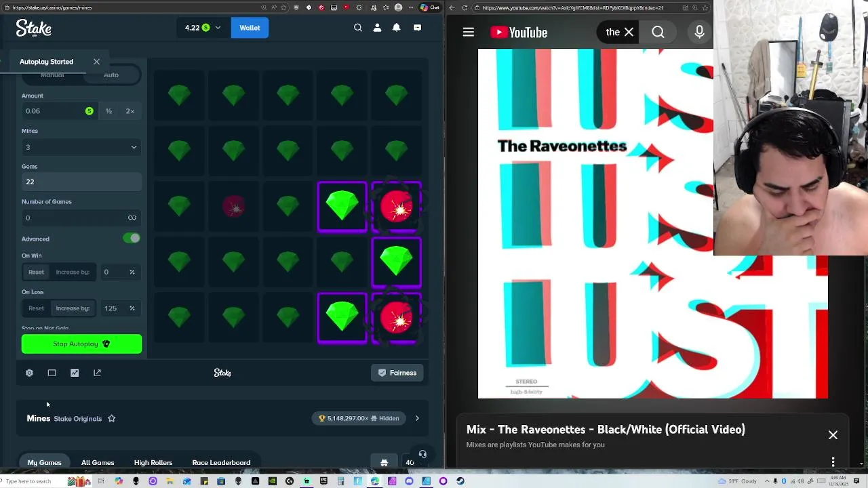Select On Loss Reset option

coord(36,308)
